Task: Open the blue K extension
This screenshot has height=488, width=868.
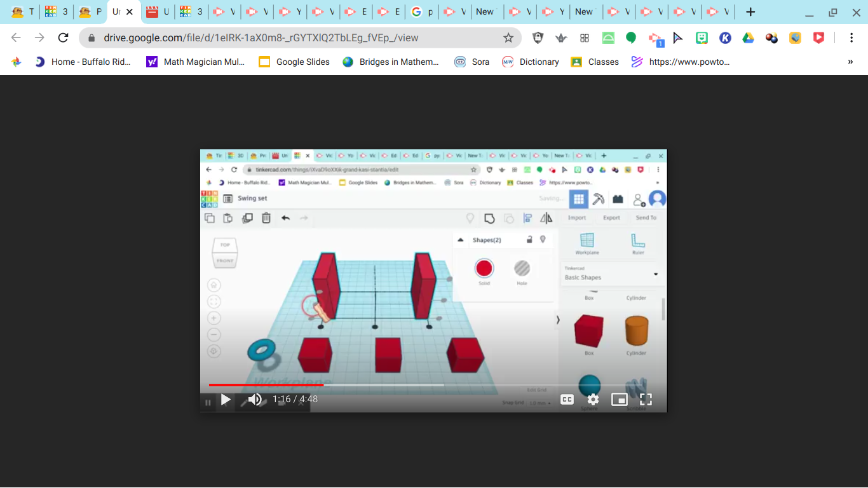Action: (725, 37)
